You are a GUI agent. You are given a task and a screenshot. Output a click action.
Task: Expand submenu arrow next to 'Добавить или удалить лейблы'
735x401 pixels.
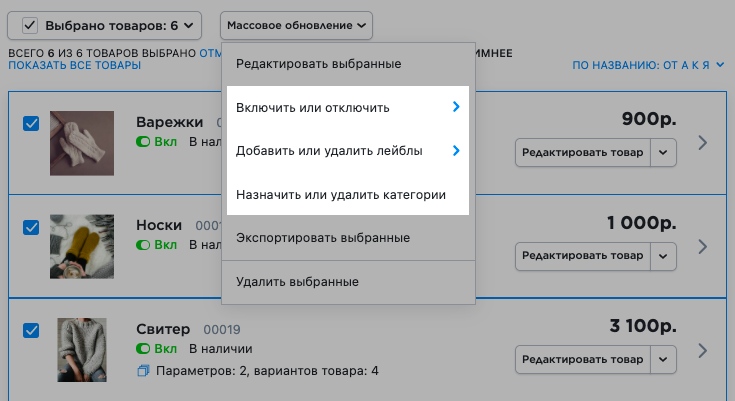[456, 151]
